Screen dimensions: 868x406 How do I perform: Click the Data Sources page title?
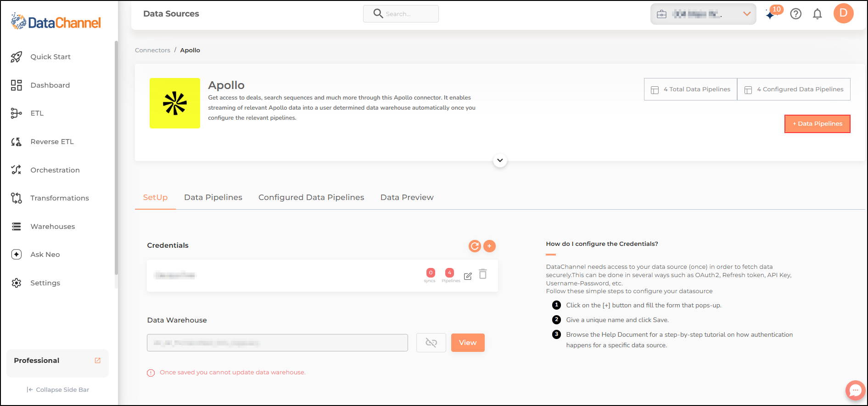tap(171, 14)
